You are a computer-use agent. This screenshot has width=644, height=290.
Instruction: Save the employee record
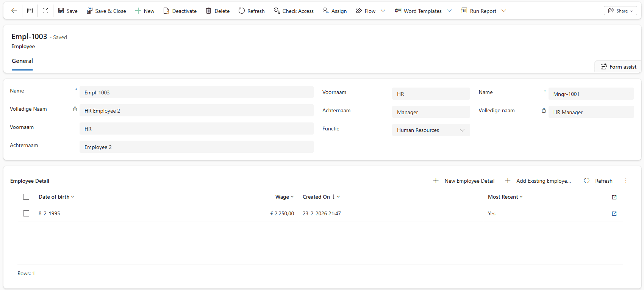point(68,11)
